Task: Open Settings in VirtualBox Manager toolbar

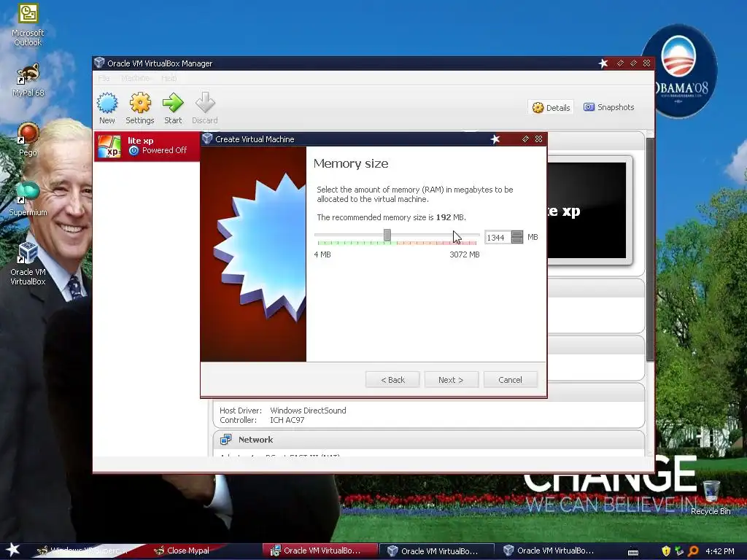Action: pos(139,109)
